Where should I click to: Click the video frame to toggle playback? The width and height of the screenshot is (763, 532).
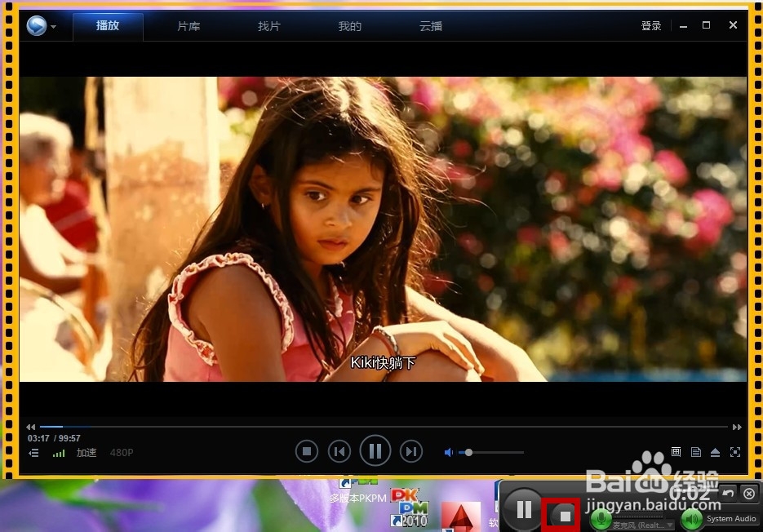point(383,228)
